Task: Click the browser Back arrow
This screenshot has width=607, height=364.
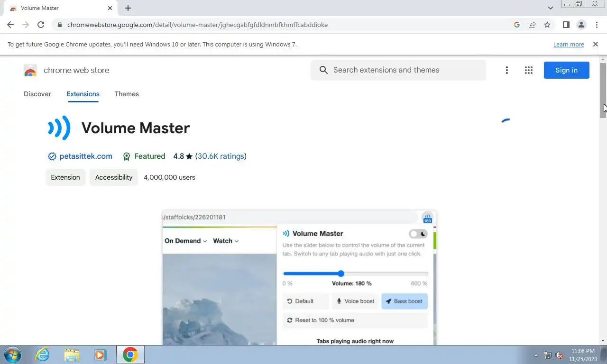Action: (10, 25)
